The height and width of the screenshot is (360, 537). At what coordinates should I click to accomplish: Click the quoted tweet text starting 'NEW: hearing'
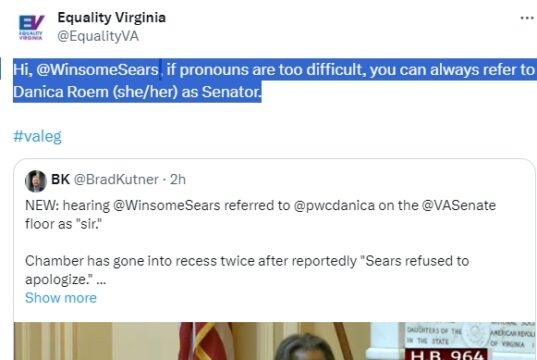point(260,215)
